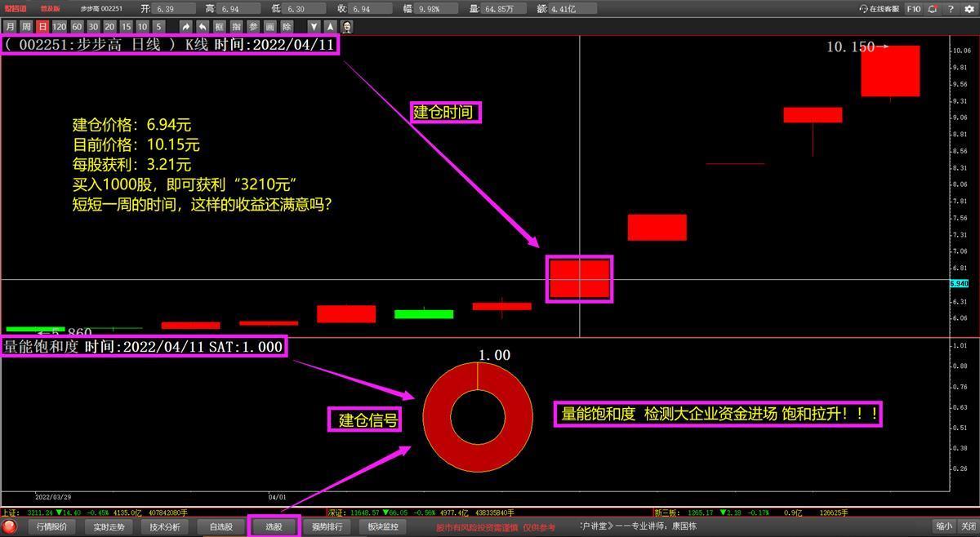Open the 指 indicator selector button
Image resolution: width=980 pixels, height=537 pixels.
[236, 27]
